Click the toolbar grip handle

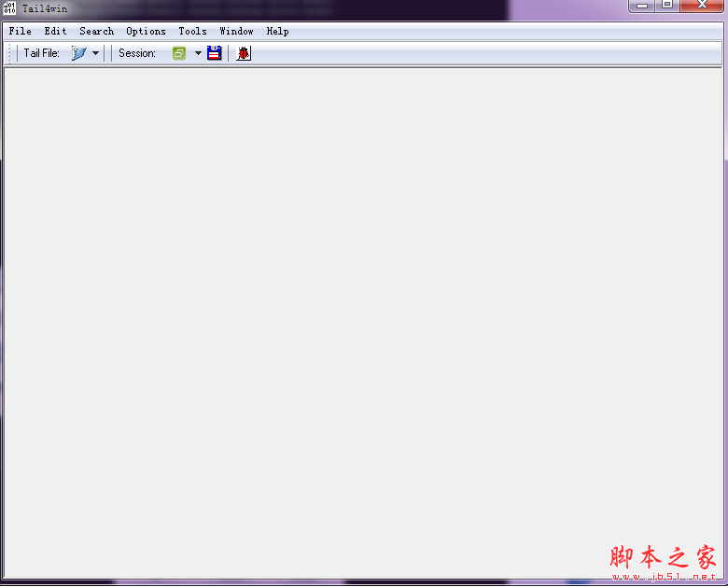[x=8, y=53]
